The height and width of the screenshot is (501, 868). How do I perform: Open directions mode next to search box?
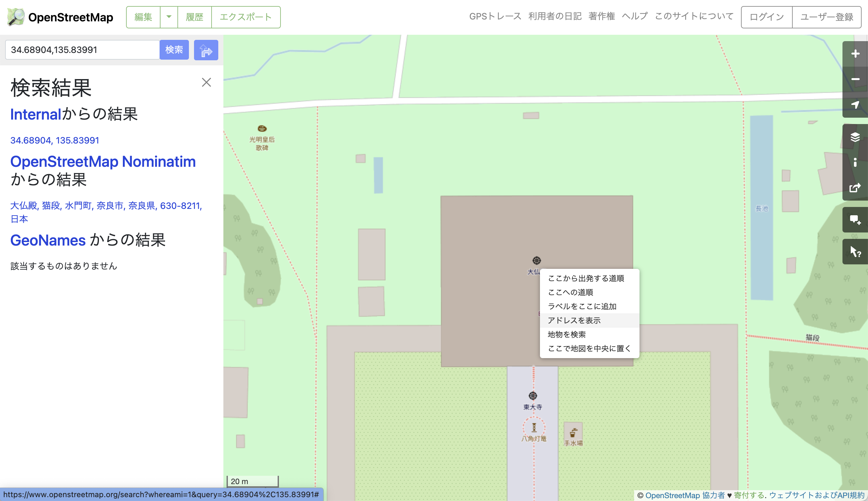[206, 50]
